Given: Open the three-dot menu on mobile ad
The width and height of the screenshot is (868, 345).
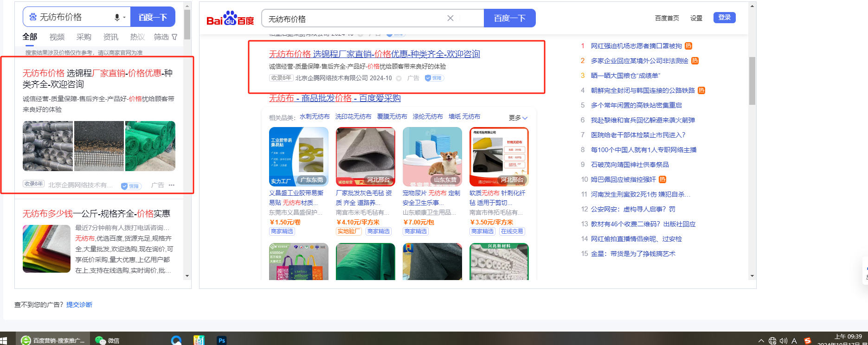Looking at the screenshot, I should [172, 185].
